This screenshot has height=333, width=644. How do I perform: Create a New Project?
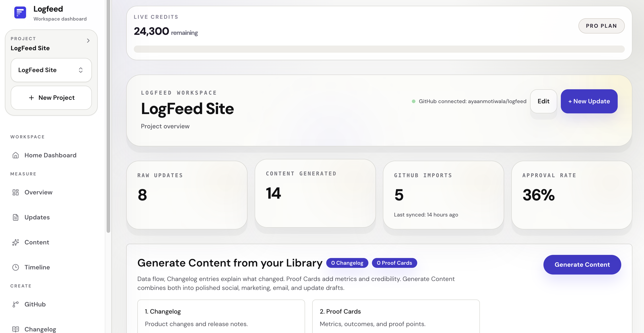tap(51, 98)
